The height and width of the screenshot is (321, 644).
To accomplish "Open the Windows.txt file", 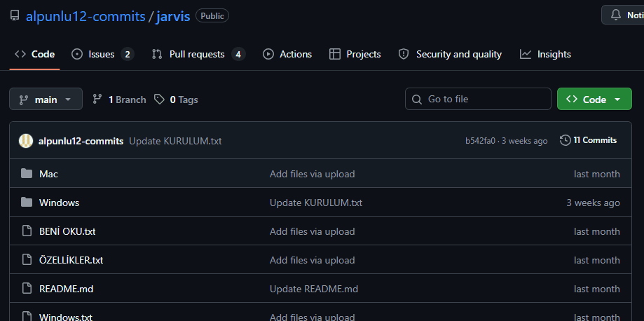I will (x=66, y=317).
